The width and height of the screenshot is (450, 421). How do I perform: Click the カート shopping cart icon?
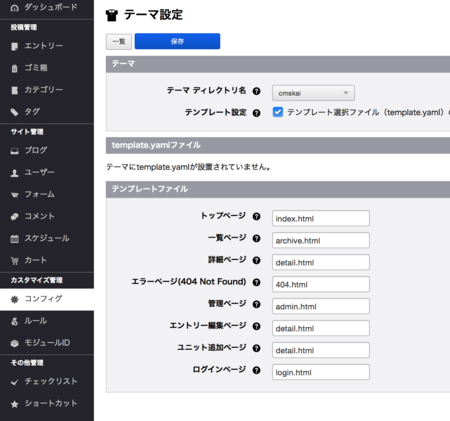click(x=14, y=261)
